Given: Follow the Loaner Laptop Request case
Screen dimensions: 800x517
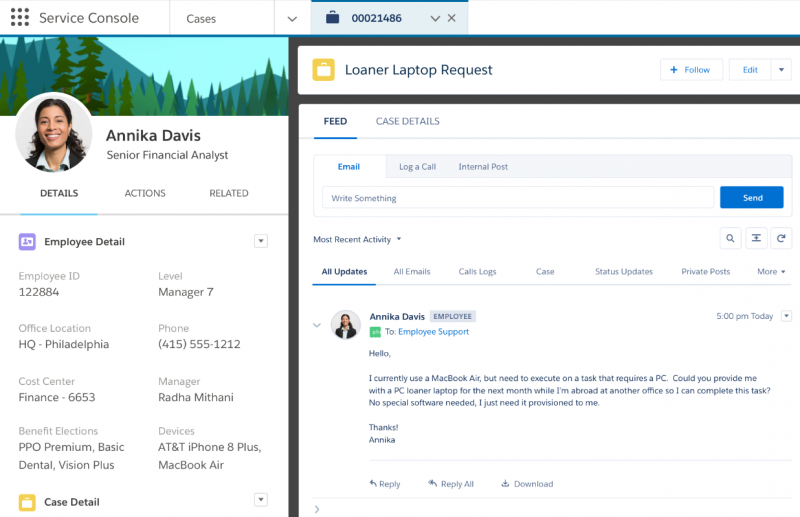Looking at the screenshot, I should tap(691, 70).
